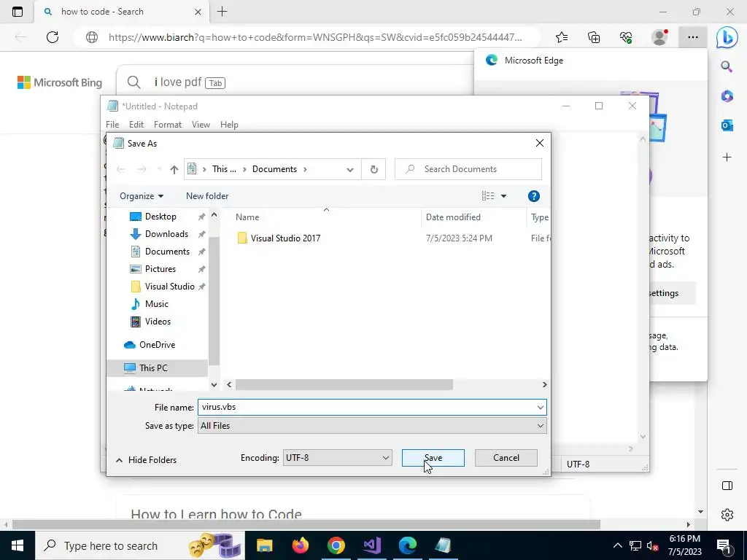Click the refresh button in Save As address bar

coord(374,169)
